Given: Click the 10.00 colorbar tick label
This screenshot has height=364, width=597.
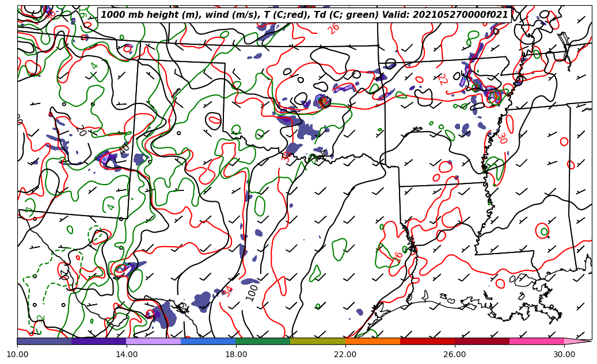Looking at the screenshot, I should click(17, 354).
